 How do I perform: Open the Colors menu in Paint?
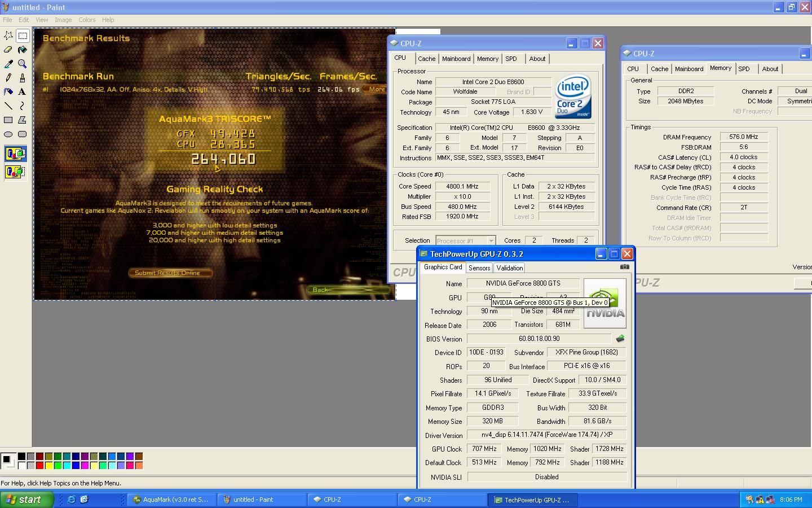click(87, 20)
